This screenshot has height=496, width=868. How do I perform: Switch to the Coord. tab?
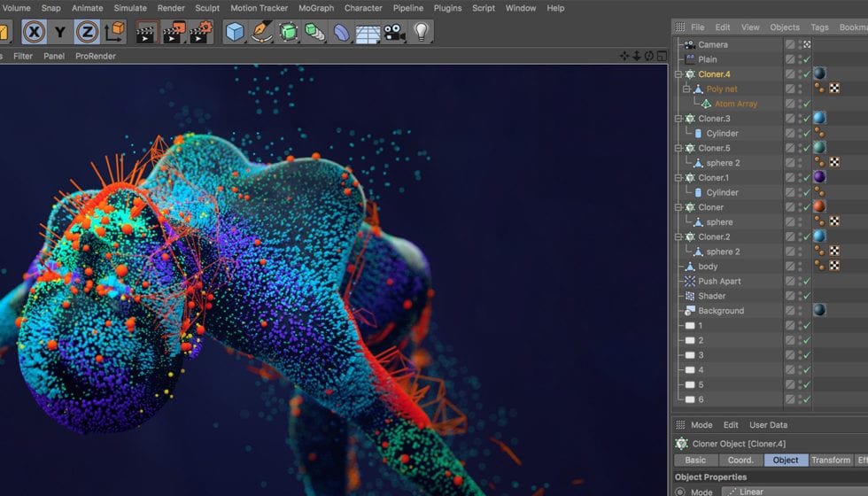click(x=740, y=460)
